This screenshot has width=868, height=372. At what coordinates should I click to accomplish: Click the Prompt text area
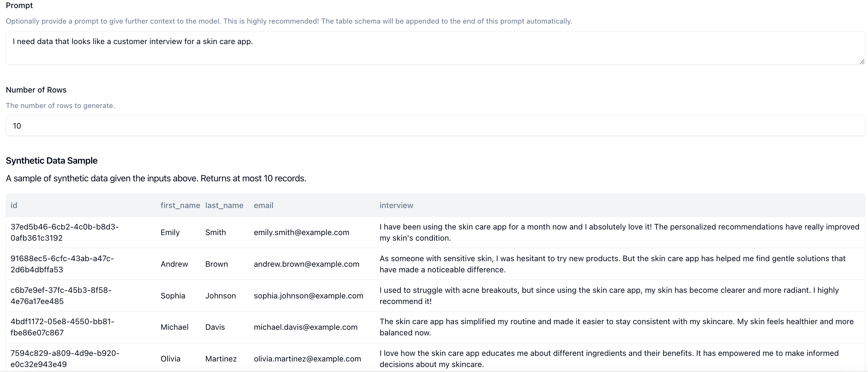(435, 48)
